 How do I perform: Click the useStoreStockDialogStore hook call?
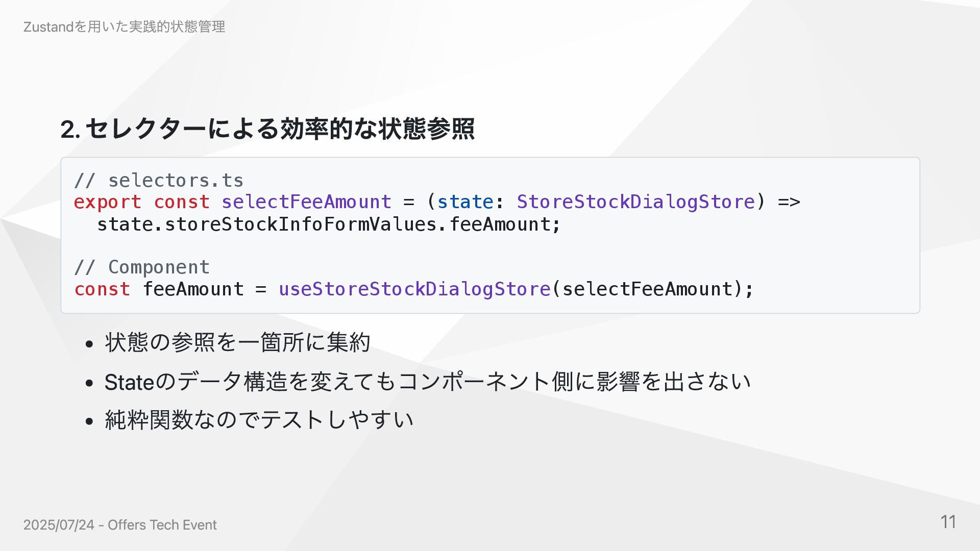(414, 289)
